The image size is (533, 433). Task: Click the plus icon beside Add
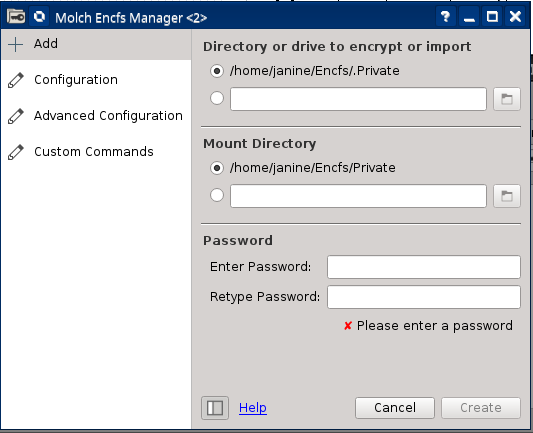tap(16, 45)
